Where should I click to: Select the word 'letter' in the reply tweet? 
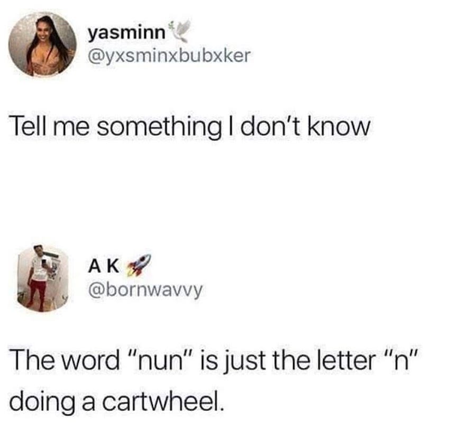click(346, 361)
